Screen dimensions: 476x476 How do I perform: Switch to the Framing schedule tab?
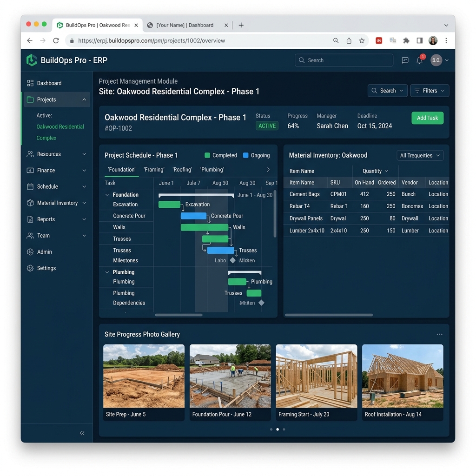click(154, 170)
